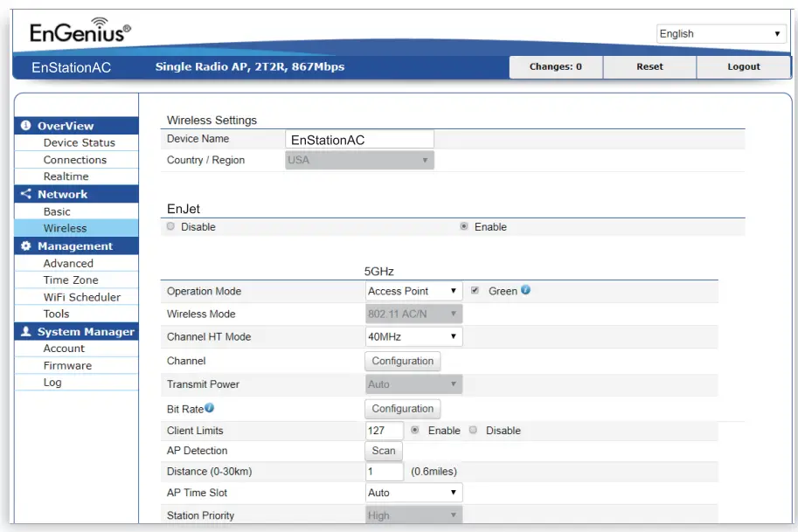Toggle the Green checkbox
Screen dimensions: 798x532
475,291
